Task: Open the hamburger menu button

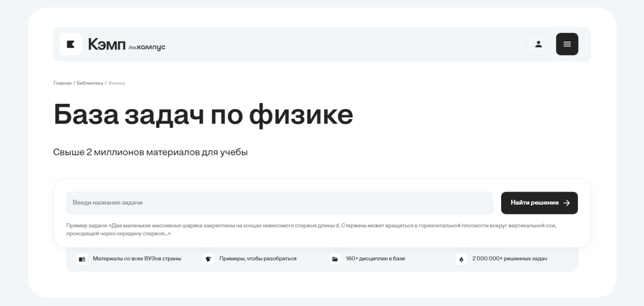Action: point(567,44)
